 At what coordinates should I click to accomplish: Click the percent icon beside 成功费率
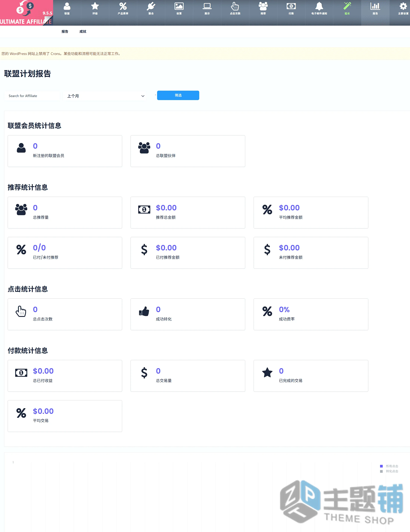coord(267,311)
